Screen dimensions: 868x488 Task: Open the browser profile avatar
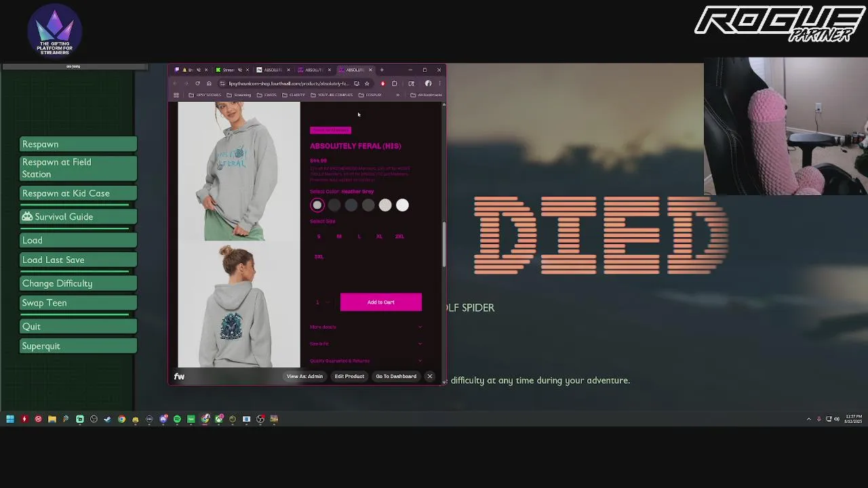pos(428,83)
